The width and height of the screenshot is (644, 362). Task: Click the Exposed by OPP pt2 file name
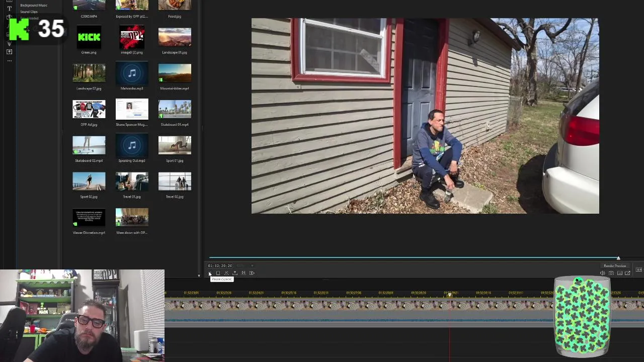pyautogui.click(x=132, y=16)
